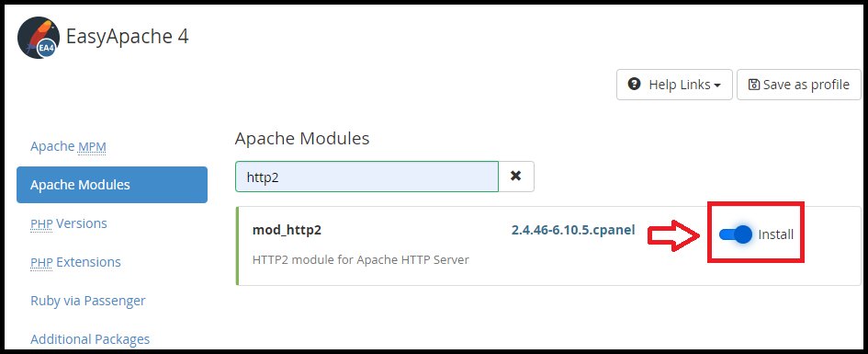
Task: Click the question mark icon in Help Links
Action: tap(634, 85)
